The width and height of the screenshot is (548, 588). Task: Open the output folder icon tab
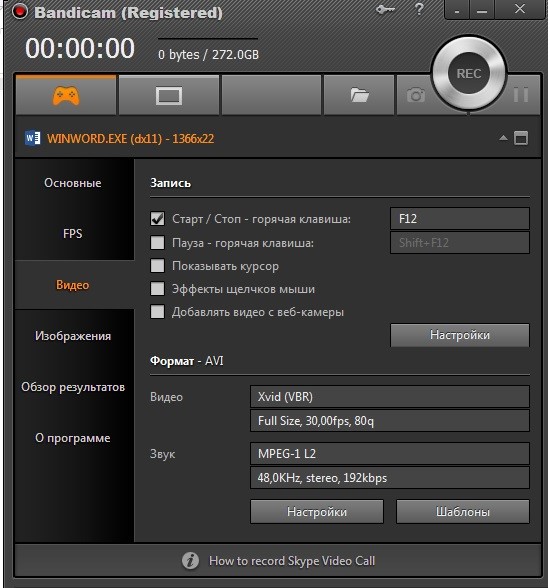[359, 95]
